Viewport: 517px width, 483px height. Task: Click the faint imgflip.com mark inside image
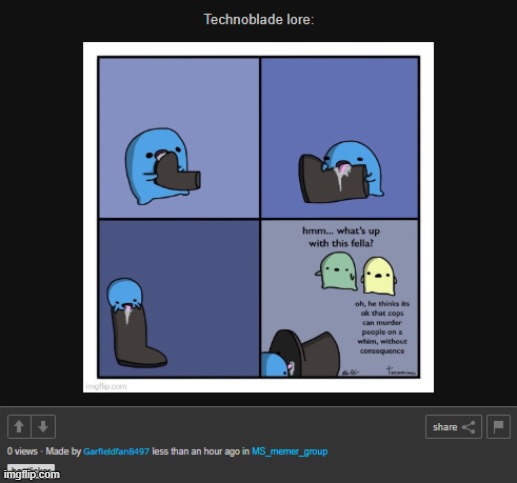point(106,386)
